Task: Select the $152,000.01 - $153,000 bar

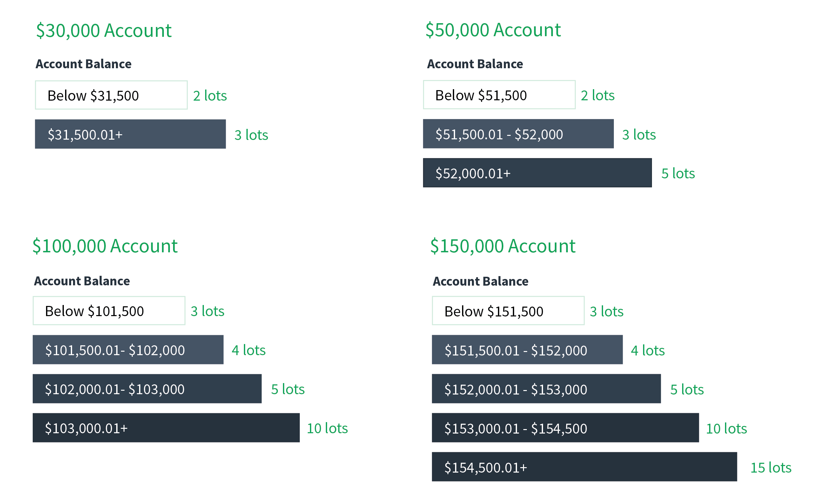Action: 546,389
